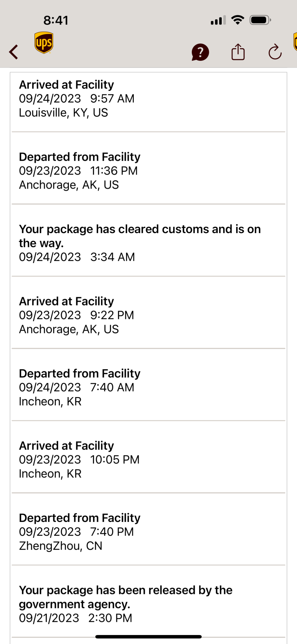Viewport: 297px width, 644px height.
Task: Tap the cut-off UPS logo at right edge
Action: (295, 42)
